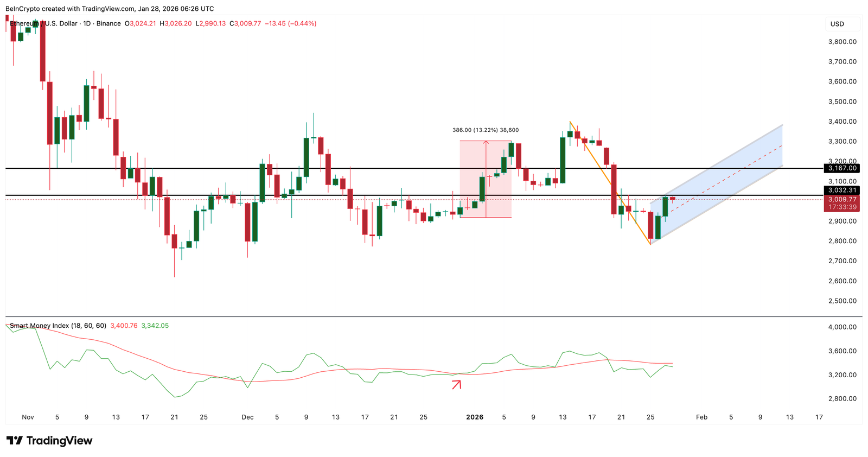The height and width of the screenshot is (457, 868).
Task: Click the 2026 label on the time axis
Action: 475,417
